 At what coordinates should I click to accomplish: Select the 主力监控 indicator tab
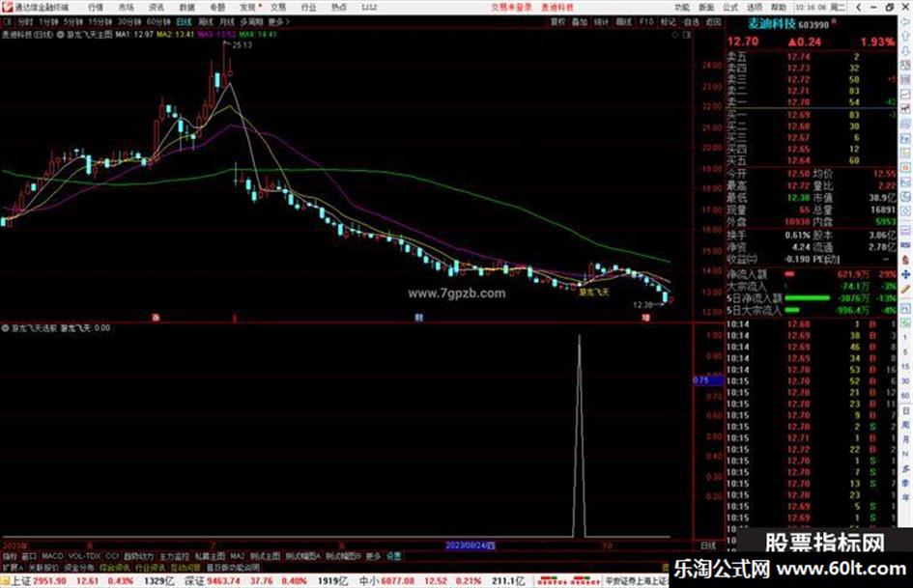click(174, 556)
